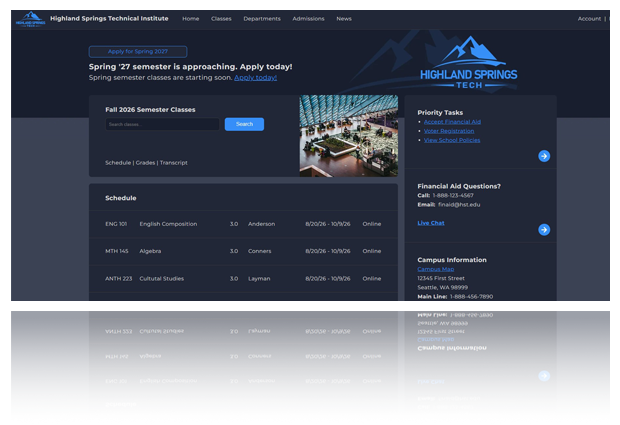Select the Algebra course name
This screenshot has height=425, width=620.
pyautogui.click(x=150, y=251)
